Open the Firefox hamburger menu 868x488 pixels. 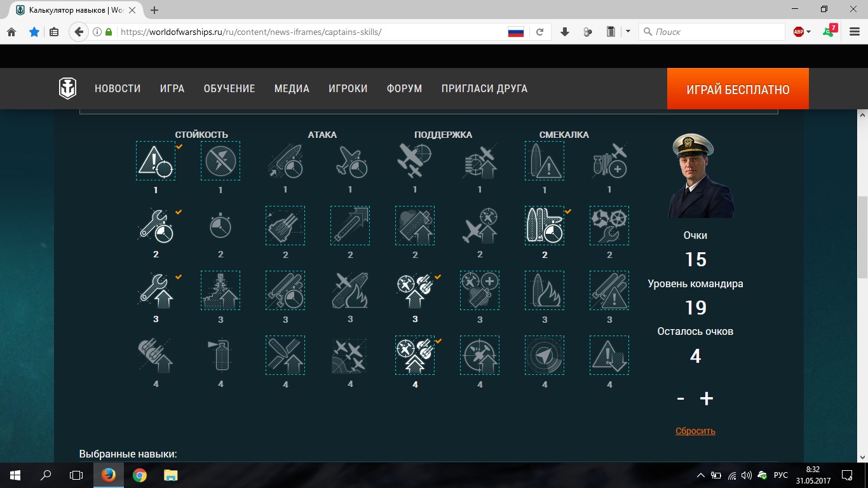(855, 32)
